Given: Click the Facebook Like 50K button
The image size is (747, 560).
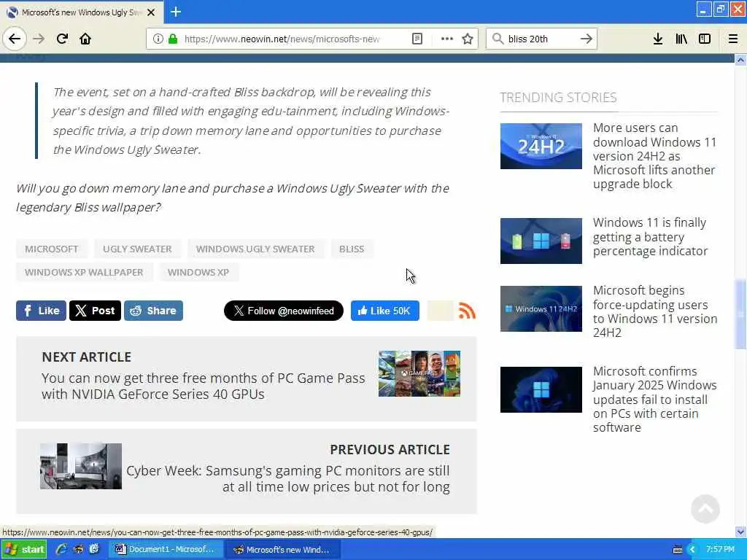Looking at the screenshot, I should (385, 311).
